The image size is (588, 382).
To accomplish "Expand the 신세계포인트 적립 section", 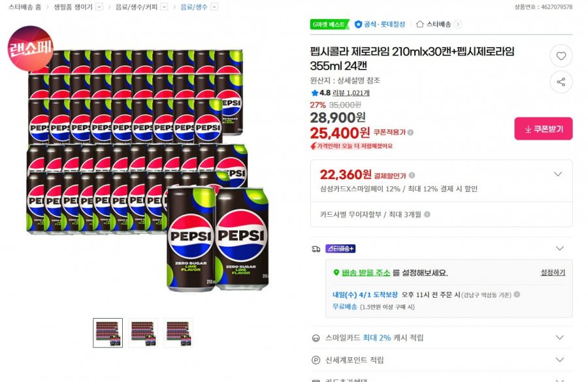I will pyautogui.click(x=559, y=360).
